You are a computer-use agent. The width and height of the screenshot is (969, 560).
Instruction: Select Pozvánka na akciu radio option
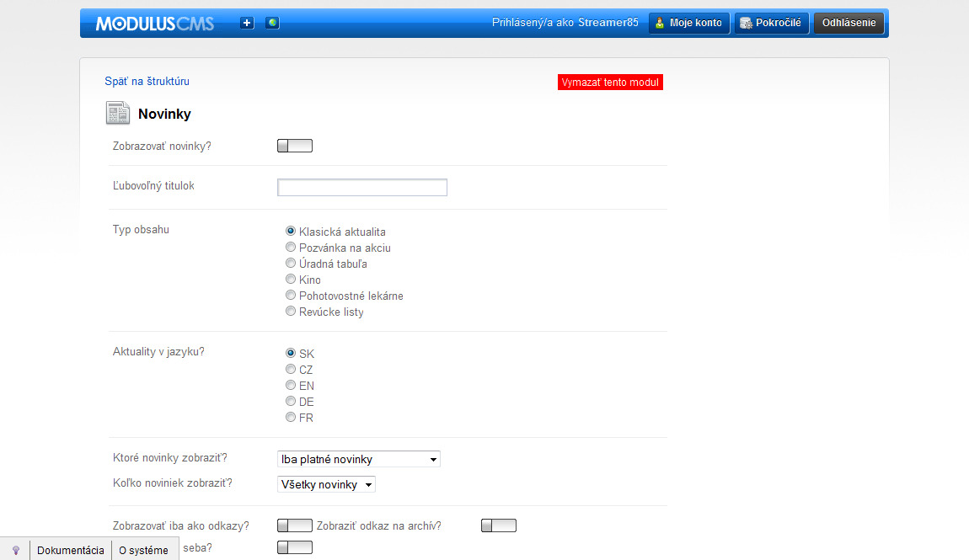(291, 248)
